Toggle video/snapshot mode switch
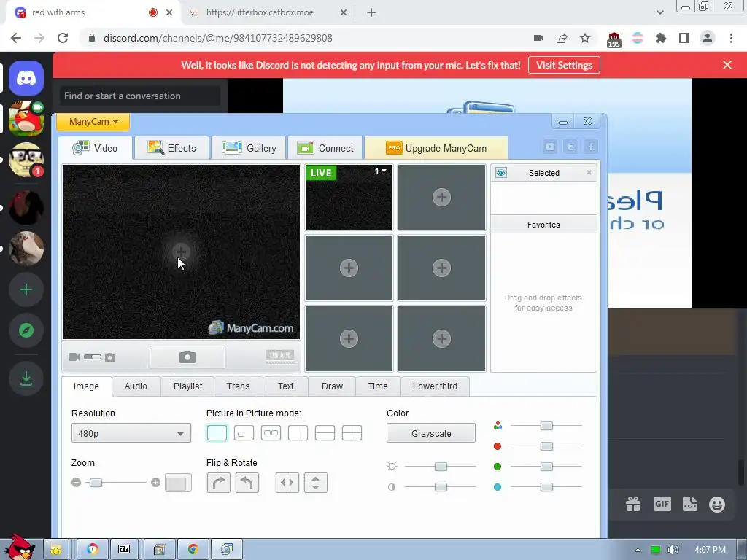The height and width of the screenshot is (560, 747). click(x=92, y=357)
